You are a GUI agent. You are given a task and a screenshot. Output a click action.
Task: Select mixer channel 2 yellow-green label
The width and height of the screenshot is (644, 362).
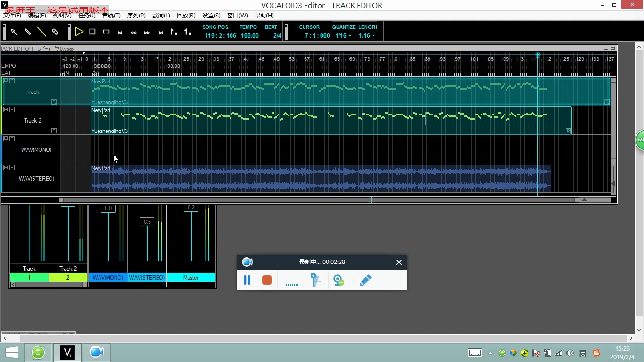[x=68, y=278]
